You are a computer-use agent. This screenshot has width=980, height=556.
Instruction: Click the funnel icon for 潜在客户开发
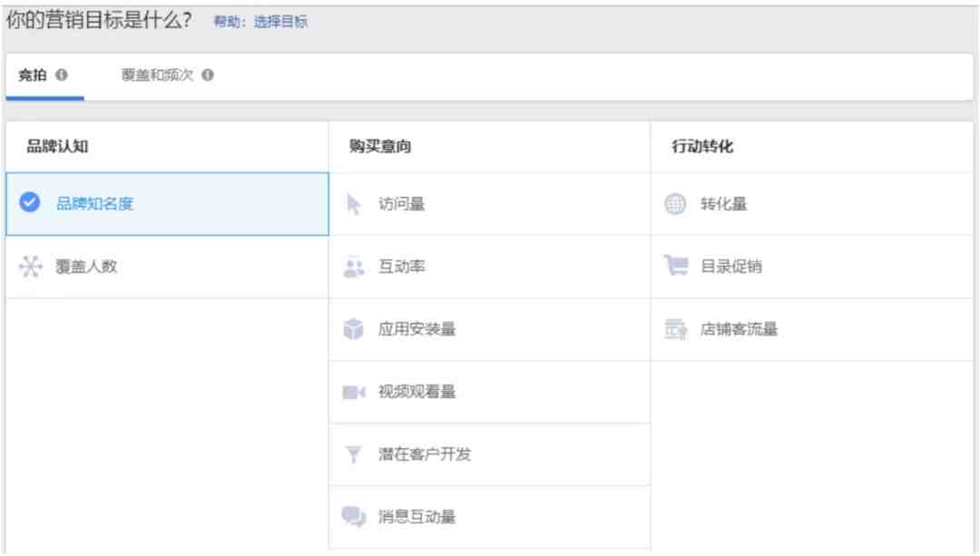tap(353, 454)
